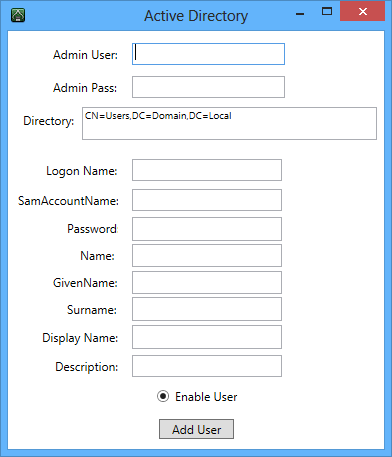392x457 pixels.
Task: Focus the Admin User text field
Action: [x=208, y=54]
